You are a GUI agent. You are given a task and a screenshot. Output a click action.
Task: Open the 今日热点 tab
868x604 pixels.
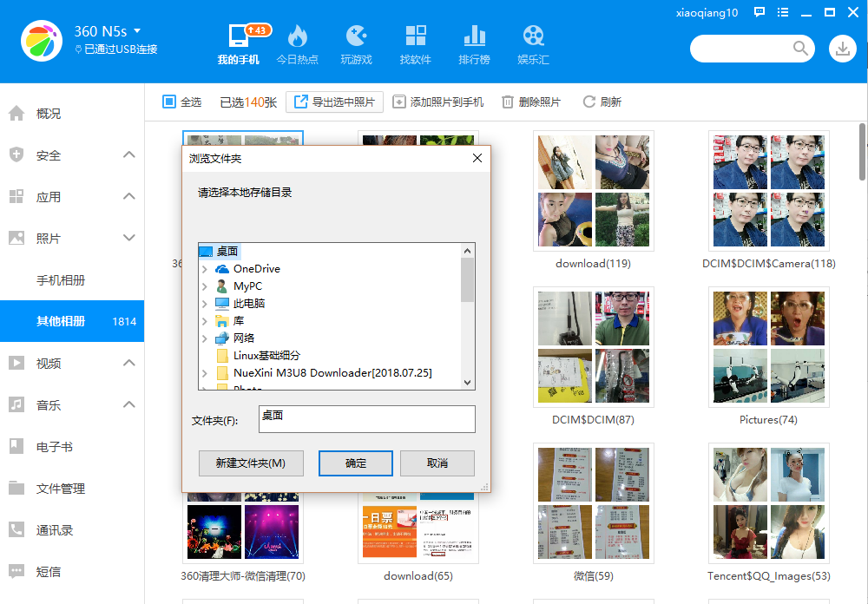point(297,44)
